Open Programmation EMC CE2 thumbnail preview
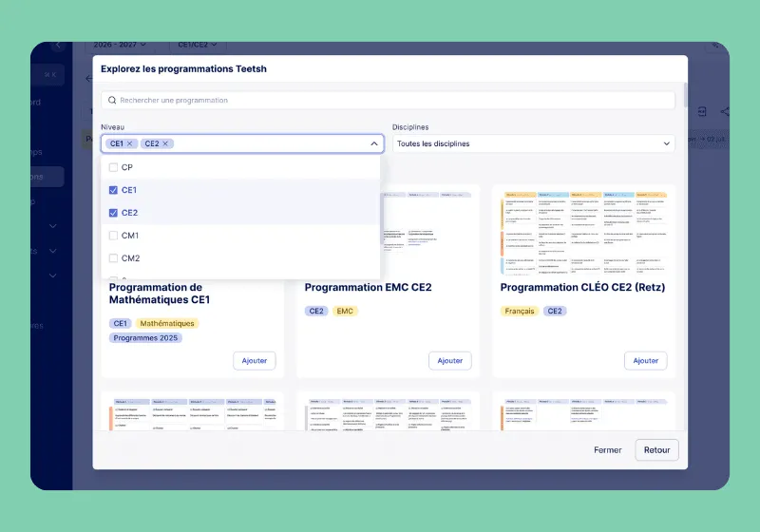Screen dimensions: 760x532 427,234
